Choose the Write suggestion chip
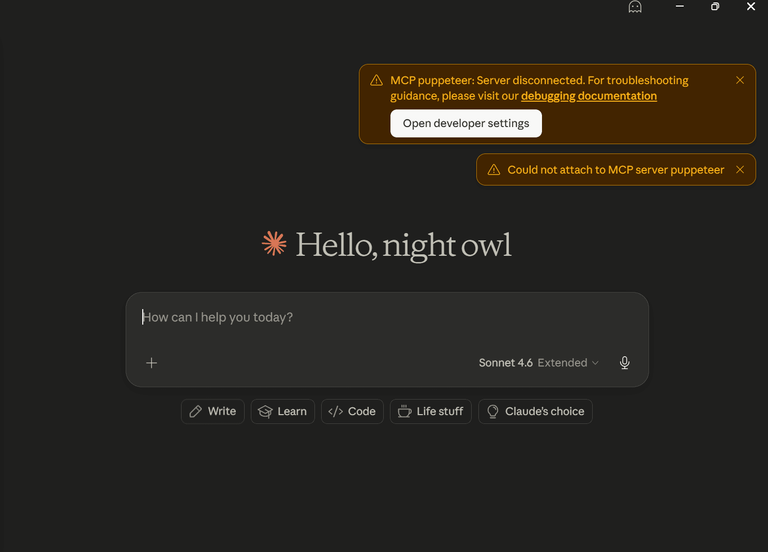 pos(213,411)
